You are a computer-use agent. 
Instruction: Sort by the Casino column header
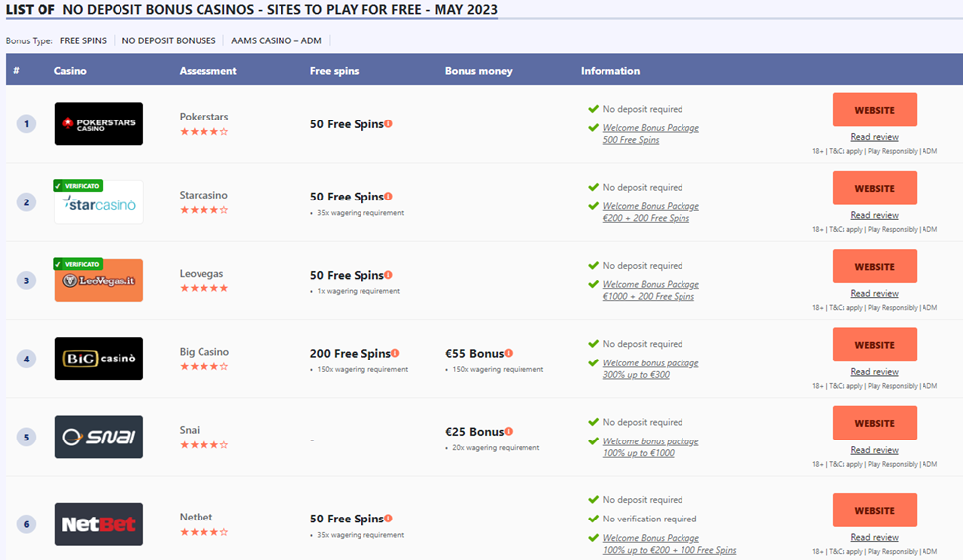coord(70,70)
